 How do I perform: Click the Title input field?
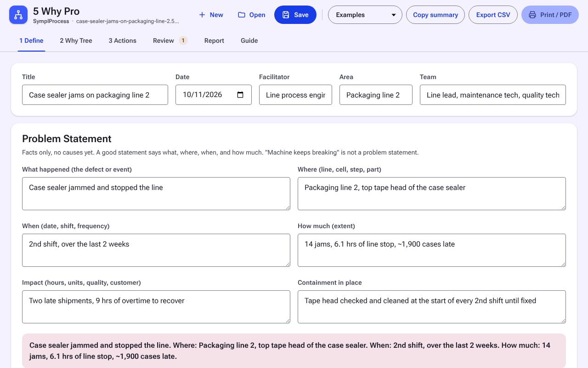coord(95,95)
